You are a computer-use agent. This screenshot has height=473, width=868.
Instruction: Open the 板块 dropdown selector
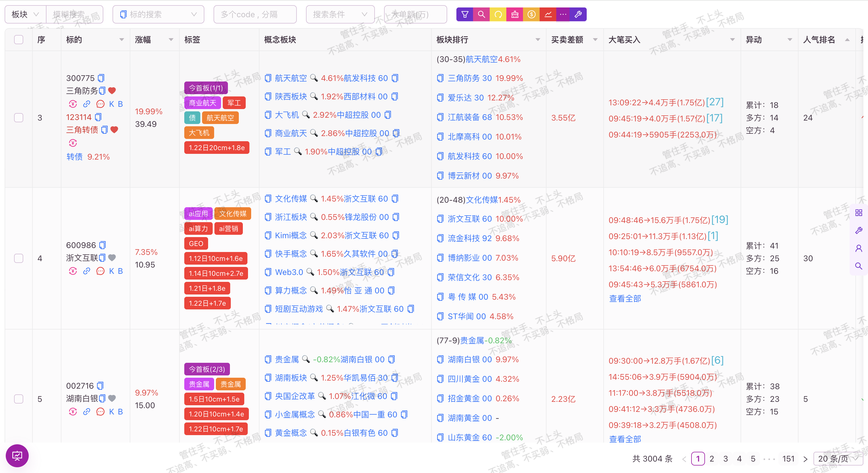click(x=25, y=14)
